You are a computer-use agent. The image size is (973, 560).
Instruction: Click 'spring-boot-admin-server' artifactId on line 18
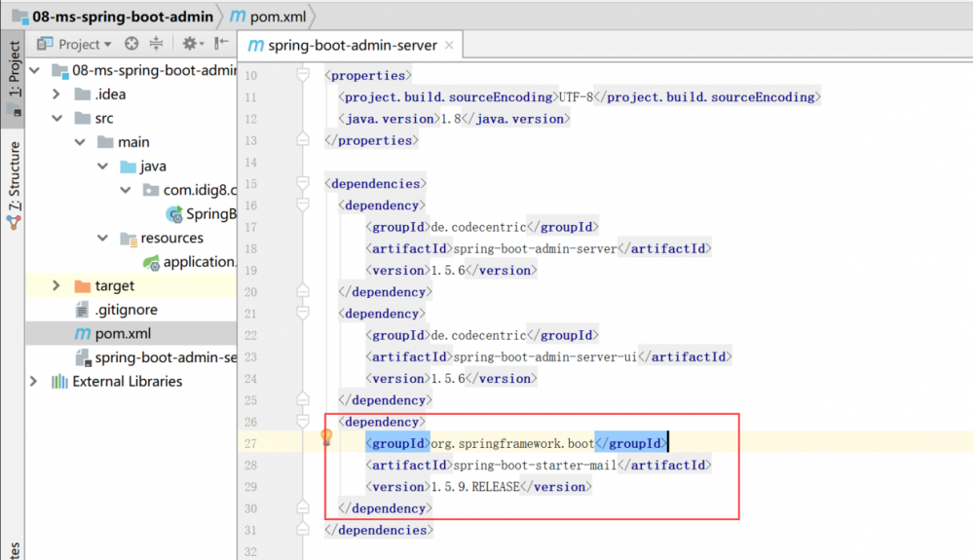[535, 248]
